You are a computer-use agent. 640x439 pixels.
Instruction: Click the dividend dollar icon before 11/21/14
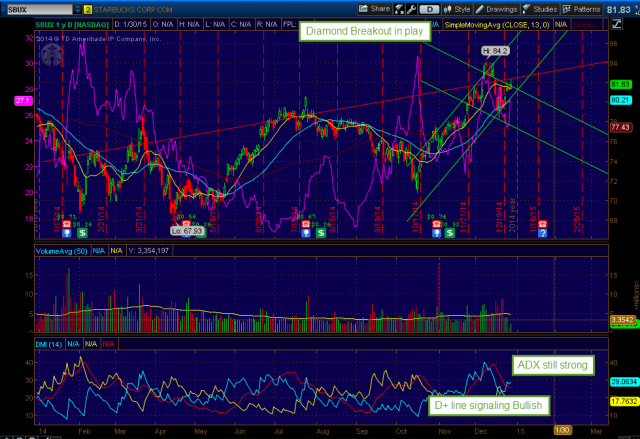(450, 233)
